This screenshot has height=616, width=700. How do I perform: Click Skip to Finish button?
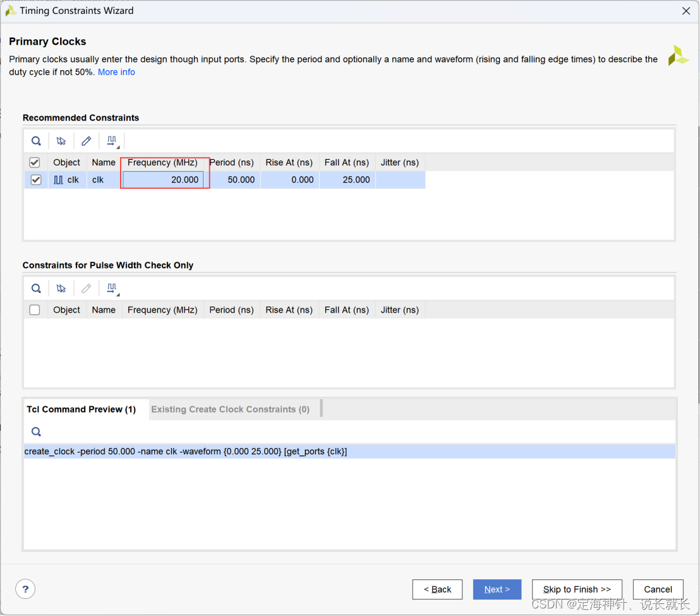click(x=577, y=589)
